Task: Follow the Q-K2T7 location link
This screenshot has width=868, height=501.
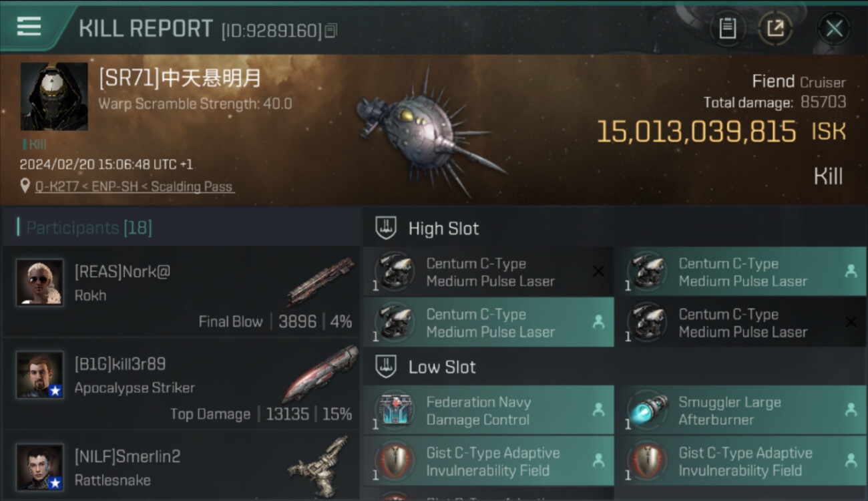Action: (x=134, y=187)
